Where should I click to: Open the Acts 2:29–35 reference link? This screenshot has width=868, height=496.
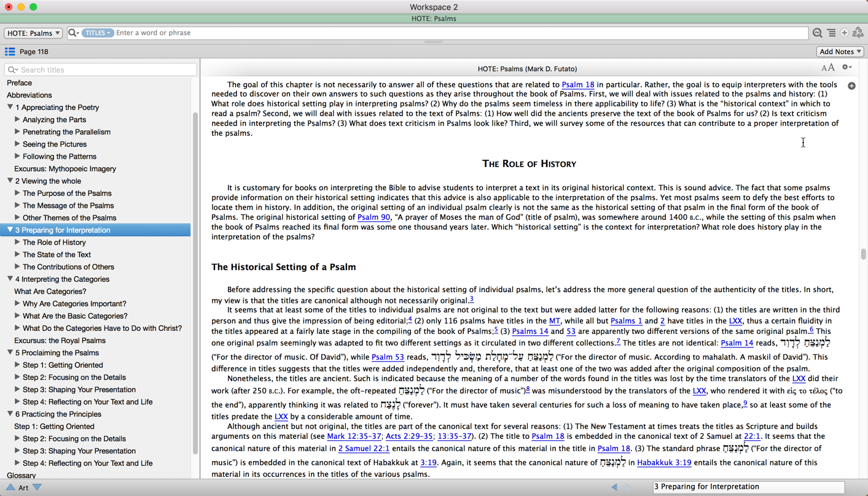point(410,436)
